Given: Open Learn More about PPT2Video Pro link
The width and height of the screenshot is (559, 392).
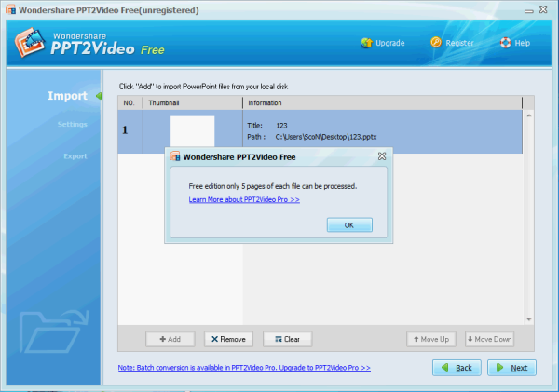Looking at the screenshot, I should click(x=244, y=199).
